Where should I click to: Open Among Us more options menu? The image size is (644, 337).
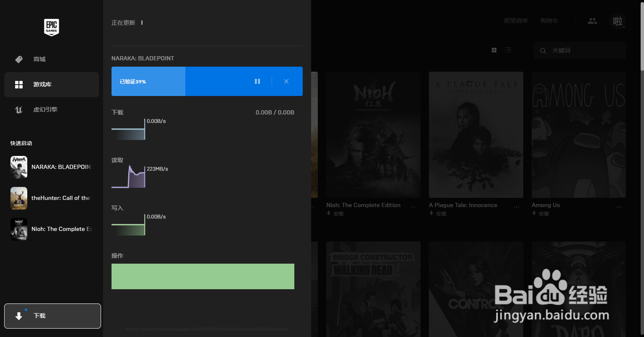point(619,207)
